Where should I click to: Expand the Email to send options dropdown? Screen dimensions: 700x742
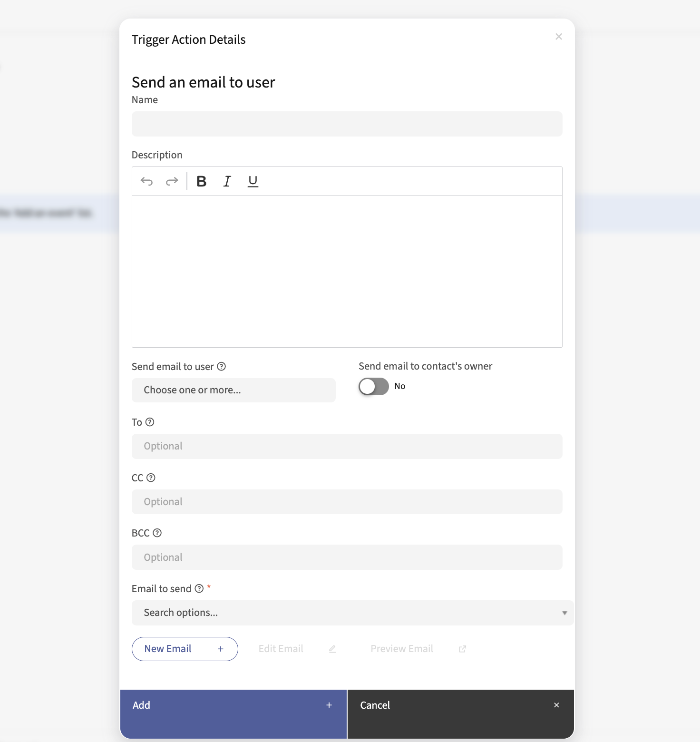coord(353,613)
